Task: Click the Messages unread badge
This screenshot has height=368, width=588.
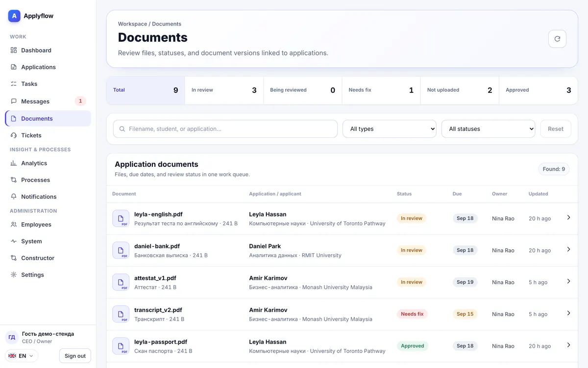Action: click(x=80, y=101)
